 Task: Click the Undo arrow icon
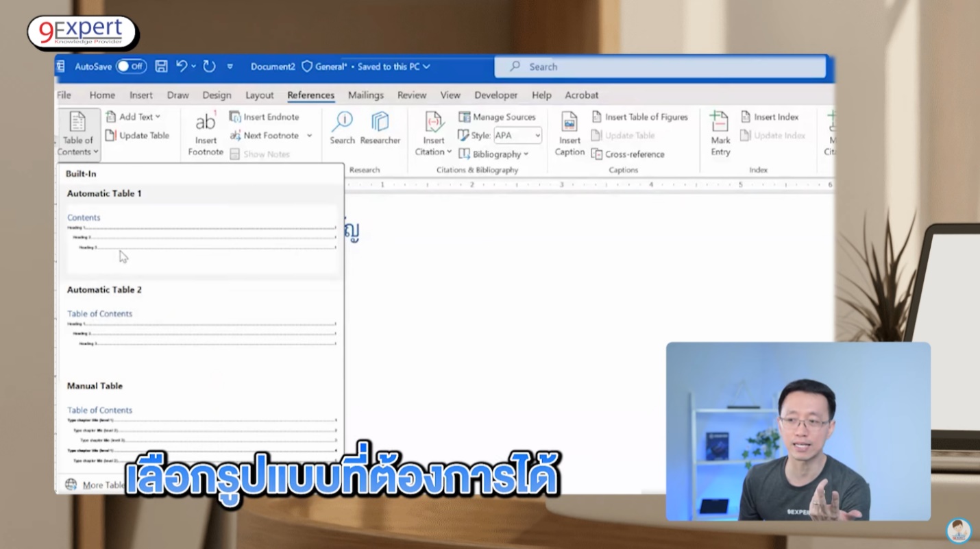point(182,66)
